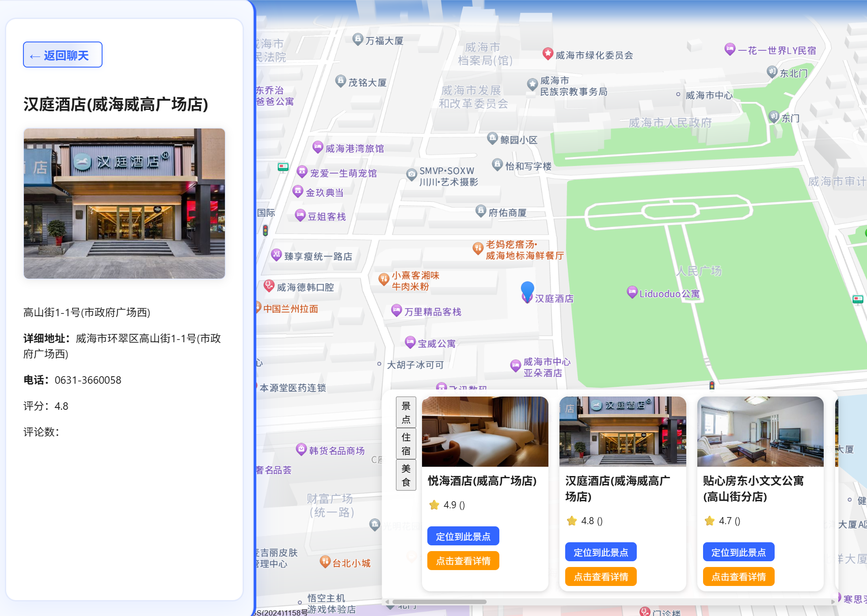
Task: Click the 韩货名品商场 shopping marker
Action: tap(301, 449)
